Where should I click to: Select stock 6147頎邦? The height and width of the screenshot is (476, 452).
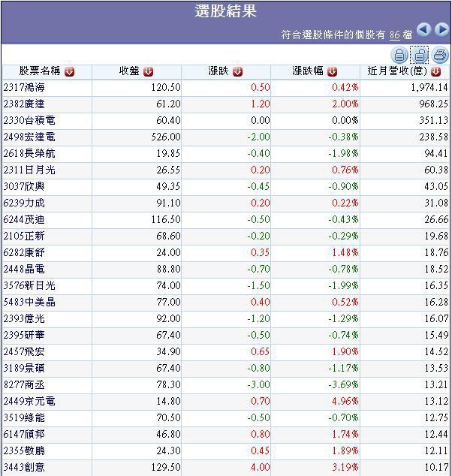pos(24,435)
